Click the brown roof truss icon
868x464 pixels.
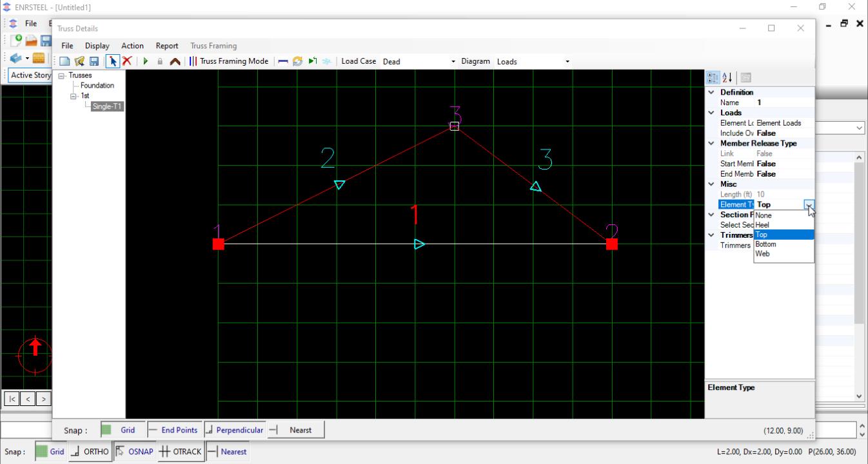175,61
